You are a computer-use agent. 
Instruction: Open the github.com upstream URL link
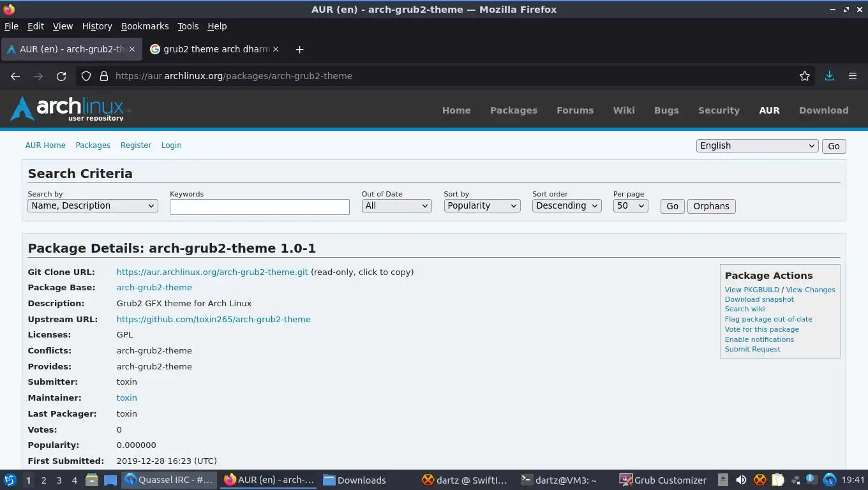pos(213,319)
